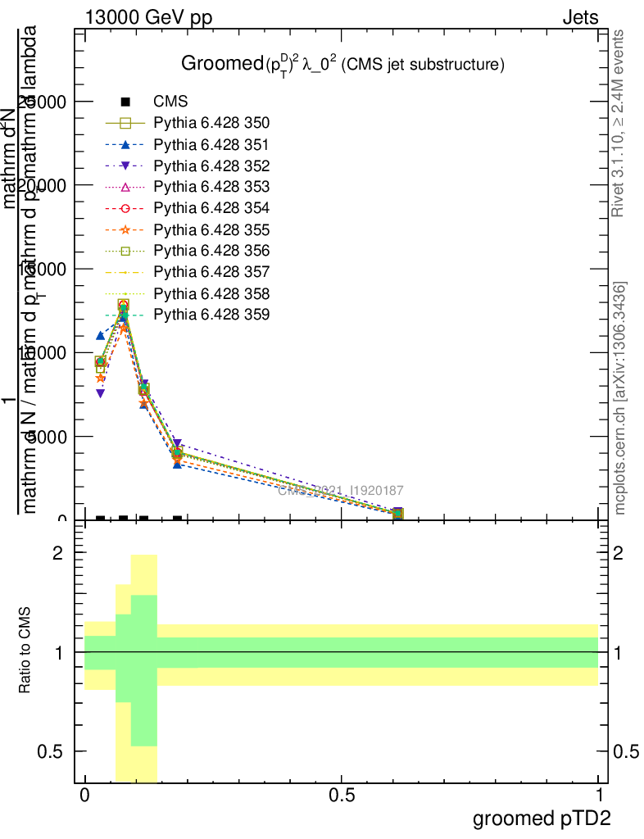Click the pink triangle for Pythia 6.428 353

(125, 188)
